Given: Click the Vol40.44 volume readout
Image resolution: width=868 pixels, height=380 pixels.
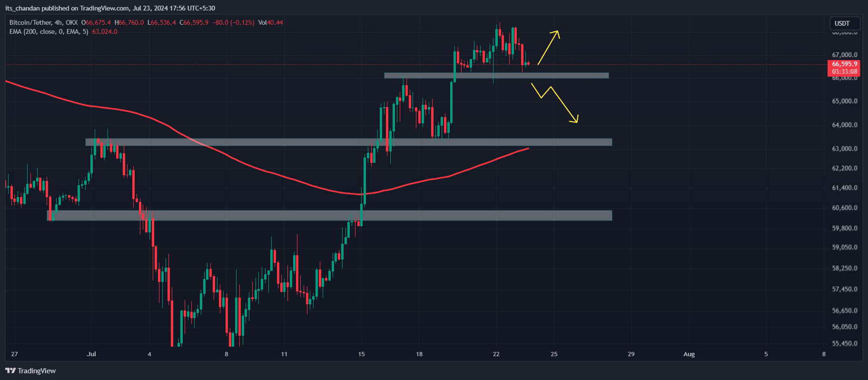Looking at the screenshot, I should [x=271, y=22].
